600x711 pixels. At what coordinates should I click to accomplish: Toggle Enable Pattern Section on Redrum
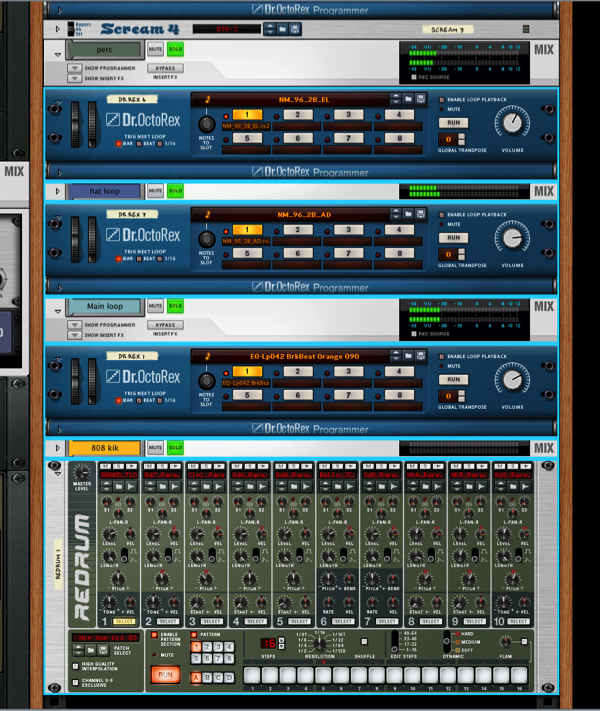tap(154, 635)
